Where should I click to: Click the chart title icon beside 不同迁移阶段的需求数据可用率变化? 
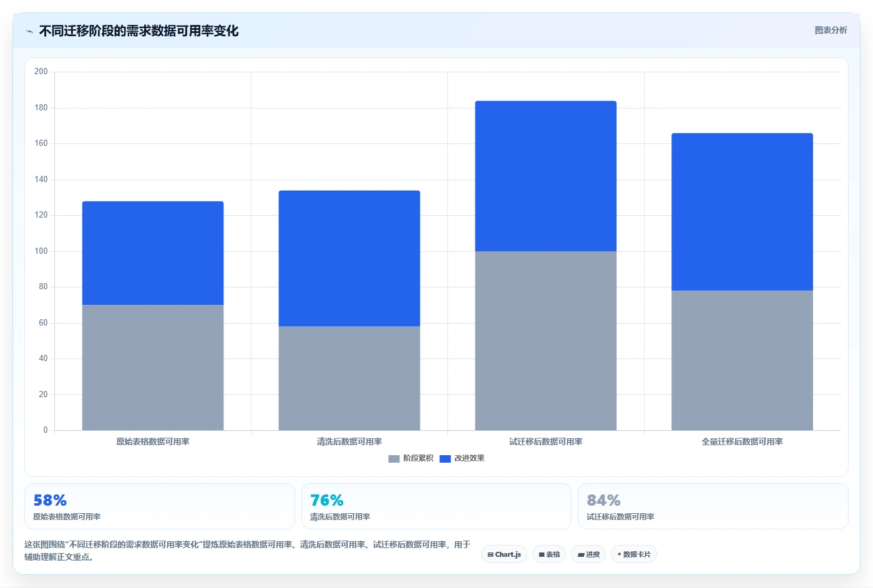(29, 31)
